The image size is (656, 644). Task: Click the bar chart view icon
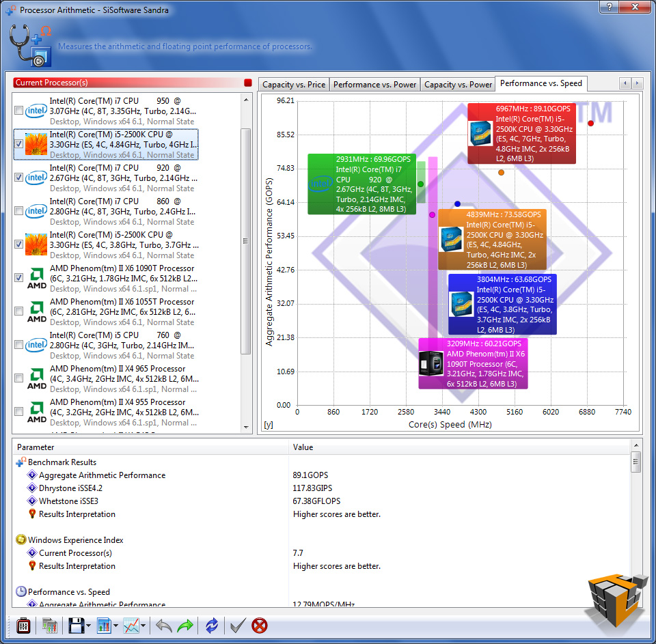pyautogui.click(x=104, y=626)
